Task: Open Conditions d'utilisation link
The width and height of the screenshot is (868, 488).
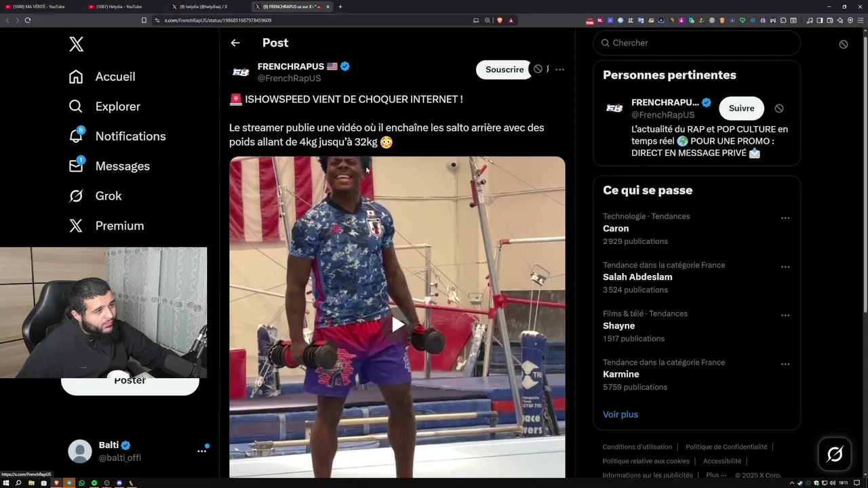Action: 637,447
